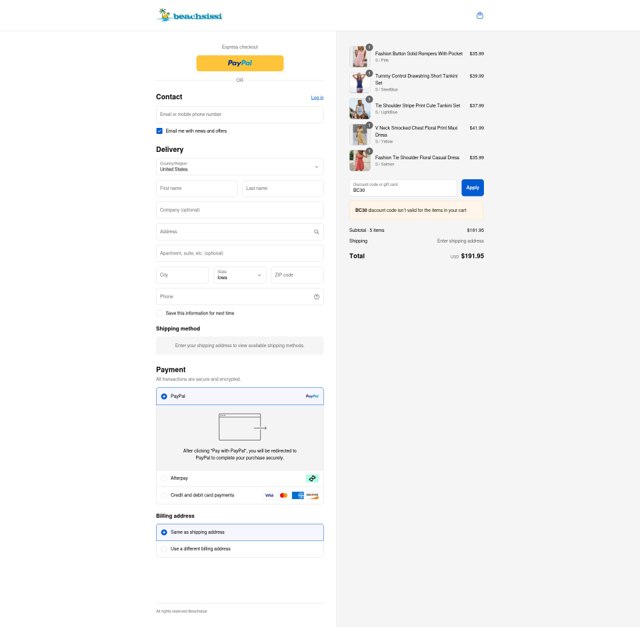Screen dimensions: 640x627
Task: Click the PayPal redirect window illustration
Action: [x=242, y=427]
